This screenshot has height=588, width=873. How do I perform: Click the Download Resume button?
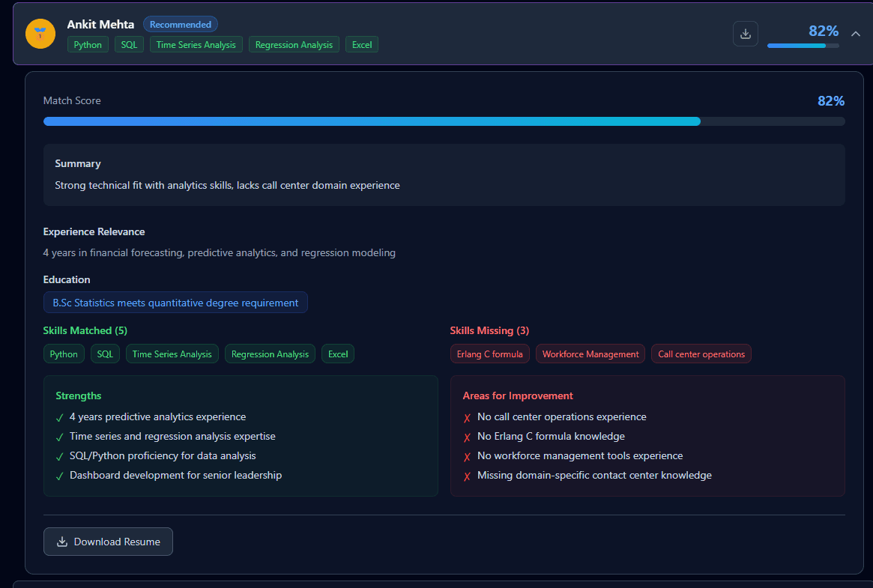(108, 541)
